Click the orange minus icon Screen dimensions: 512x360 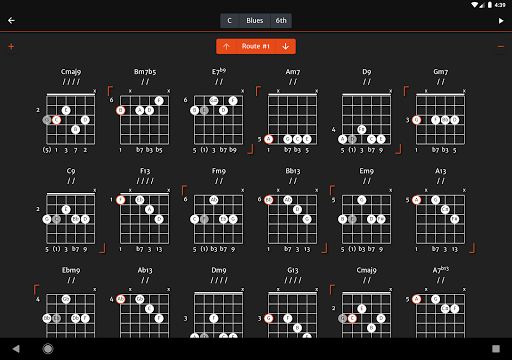point(501,47)
